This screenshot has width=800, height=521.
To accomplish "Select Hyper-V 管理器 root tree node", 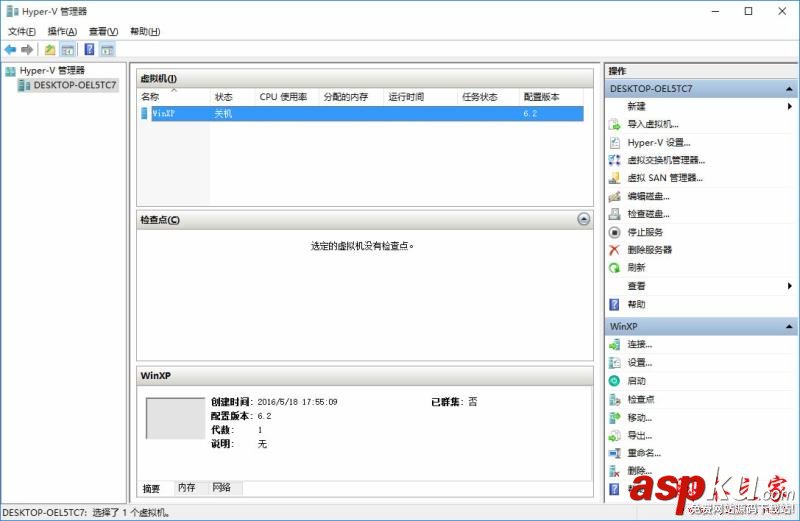I will click(52, 70).
